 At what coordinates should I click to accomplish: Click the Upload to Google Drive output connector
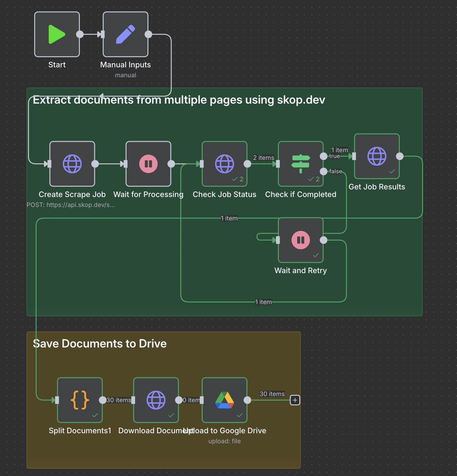pyautogui.click(x=248, y=400)
